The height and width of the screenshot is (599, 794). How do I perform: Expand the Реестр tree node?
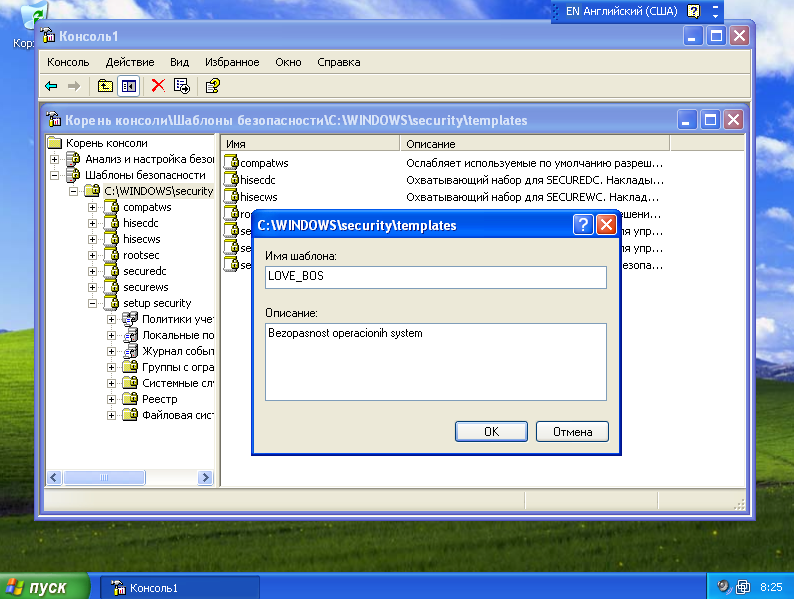point(111,400)
